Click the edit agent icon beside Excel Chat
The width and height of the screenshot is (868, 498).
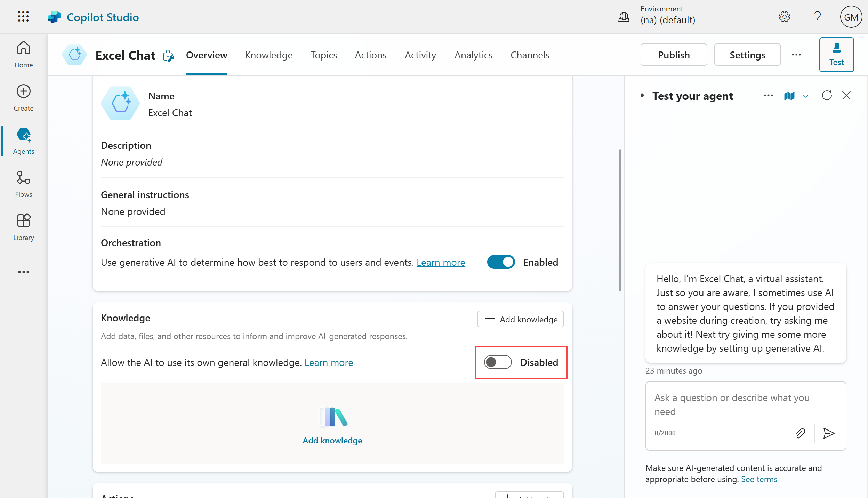coord(168,56)
